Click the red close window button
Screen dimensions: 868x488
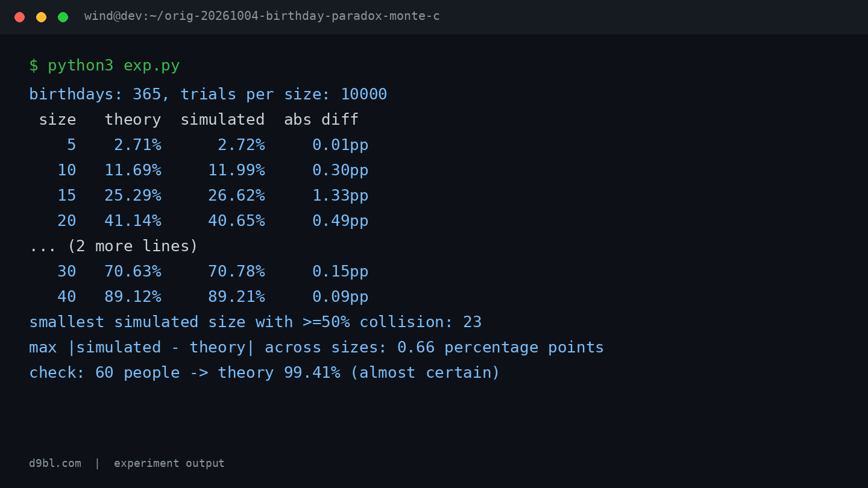coord(19,17)
